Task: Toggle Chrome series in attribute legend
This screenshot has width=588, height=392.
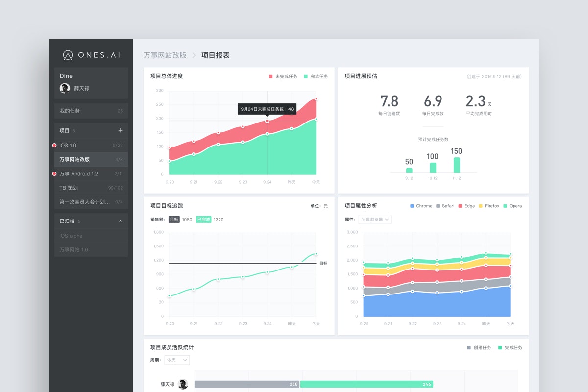Action: point(421,206)
